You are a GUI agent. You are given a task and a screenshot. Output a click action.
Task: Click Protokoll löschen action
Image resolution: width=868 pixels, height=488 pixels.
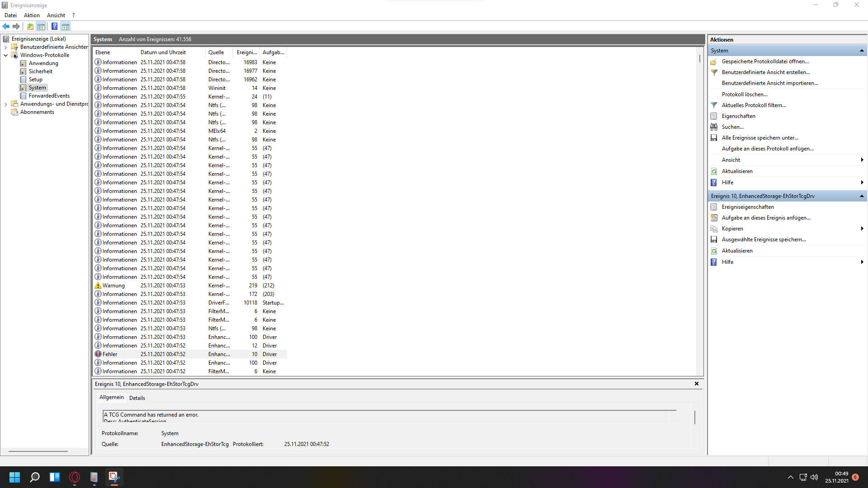pyautogui.click(x=745, y=94)
